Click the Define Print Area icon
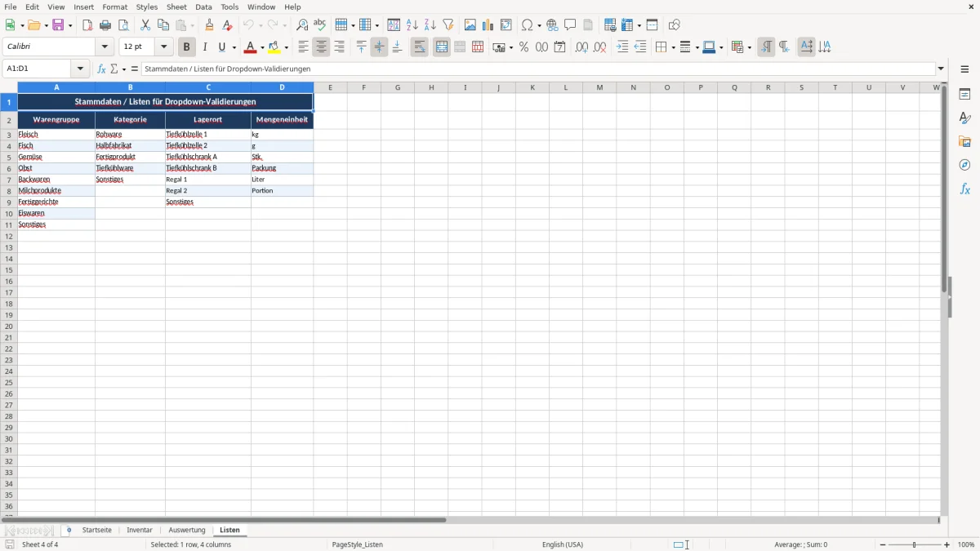Image resolution: width=980 pixels, height=551 pixels. 610,25
